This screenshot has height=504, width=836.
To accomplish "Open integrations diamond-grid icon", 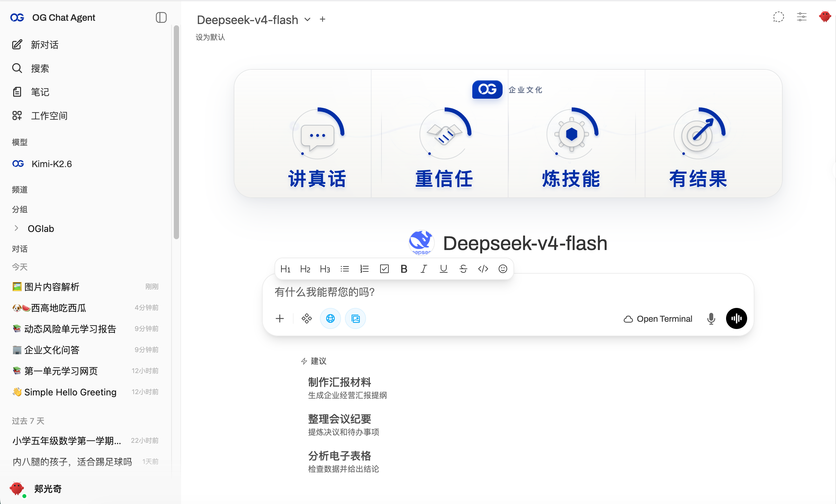I will (x=306, y=318).
